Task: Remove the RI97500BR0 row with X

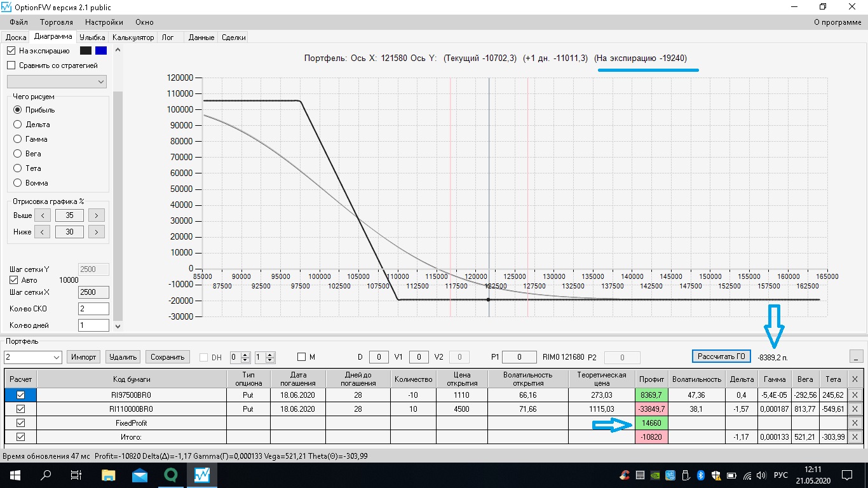Action: tap(855, 395)
